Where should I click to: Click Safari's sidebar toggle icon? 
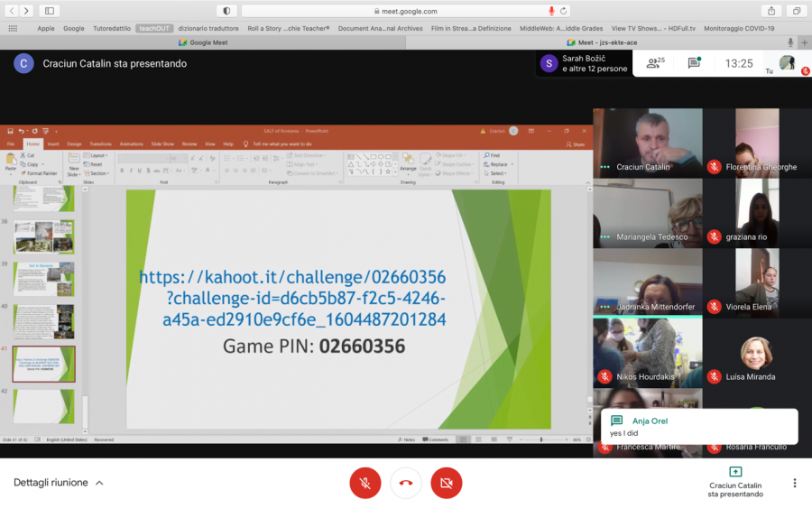click(49, 11)
